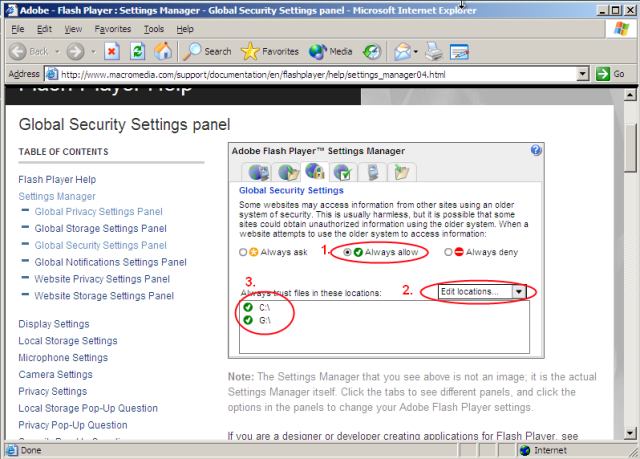640x459 pixels.
Task: Click the Settings Manager help question icon
Action: [536, 150]
